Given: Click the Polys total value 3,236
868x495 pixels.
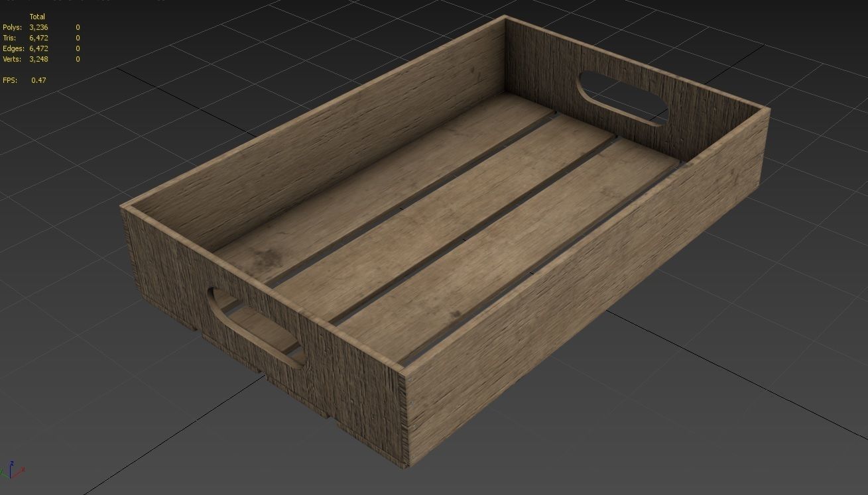Looking at the screenshot, I should coord(38,27).
